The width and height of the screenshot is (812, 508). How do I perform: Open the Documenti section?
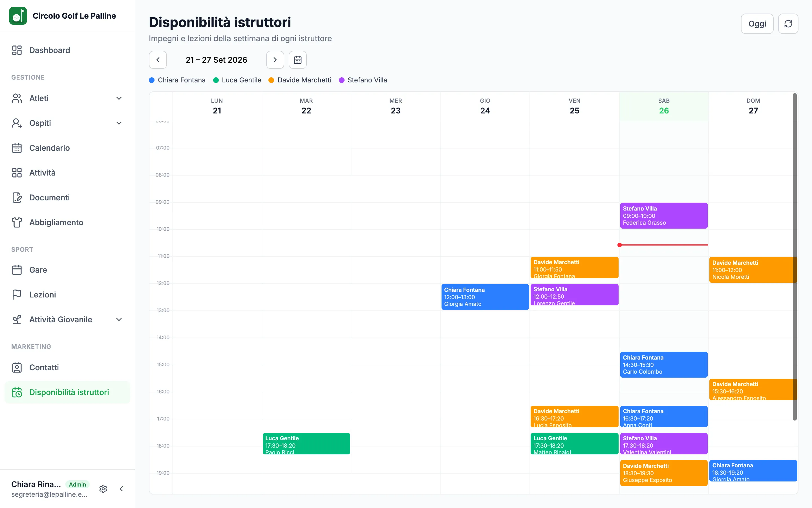67,198
